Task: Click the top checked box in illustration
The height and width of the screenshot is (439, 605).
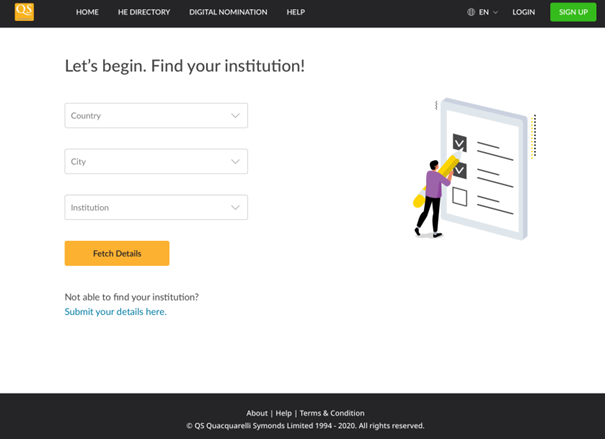Action: point(460,142)
